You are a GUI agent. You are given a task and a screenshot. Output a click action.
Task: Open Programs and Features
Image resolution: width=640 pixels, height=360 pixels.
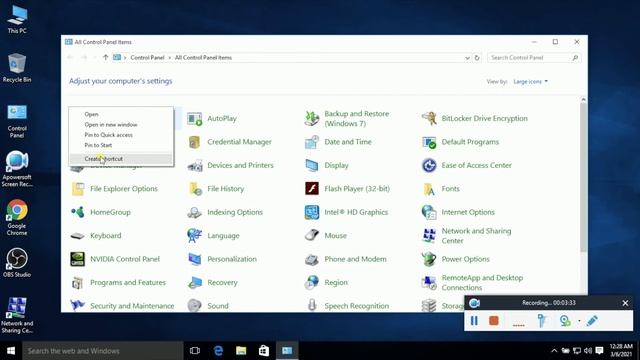118,282
